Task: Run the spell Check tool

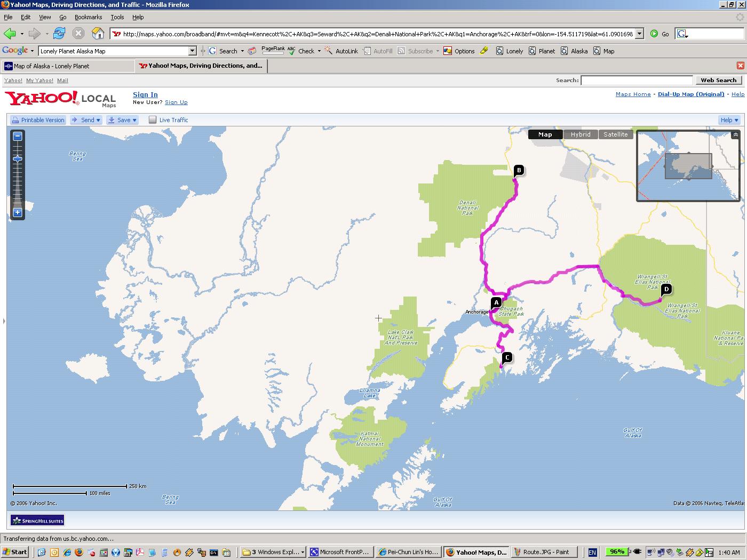Action: click(x=301, y=51)
